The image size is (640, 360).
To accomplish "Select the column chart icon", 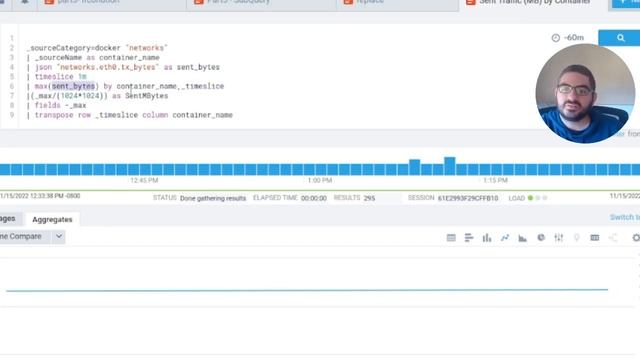I will (487, 238).
